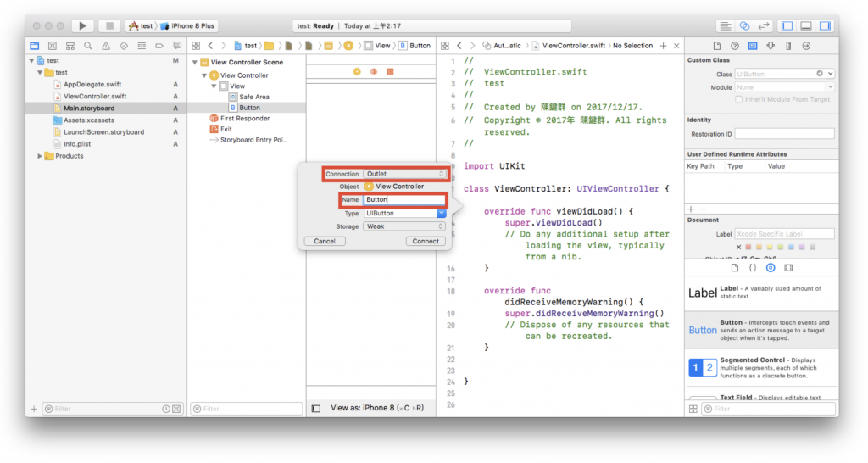The image size is (868, 463).
Task: Toggle the Debug area visibility
Action: pyautogui.click(x=806, y=26)
